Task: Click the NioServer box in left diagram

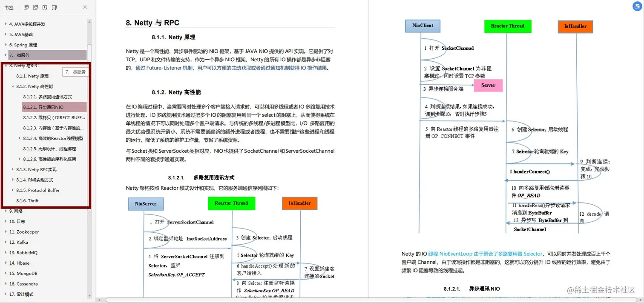Action: tap(146, 204)
